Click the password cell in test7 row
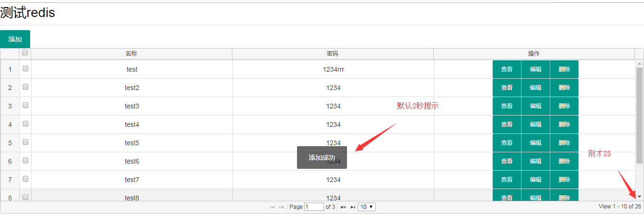Viewport: 644px width, 223px height. (333, 180)
